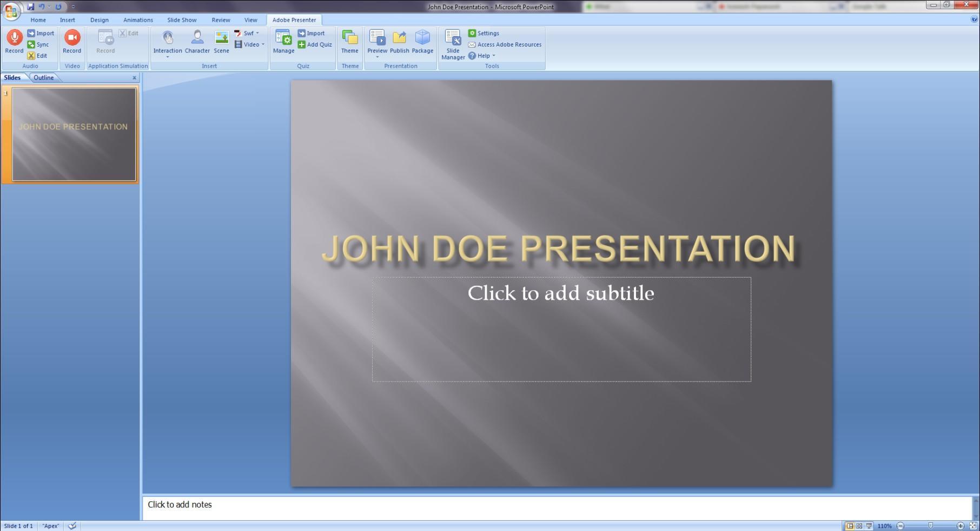Expand the Interaction dropdown arrow
The height and width of the screenshot is (531, 980).
tap(168, 57)
